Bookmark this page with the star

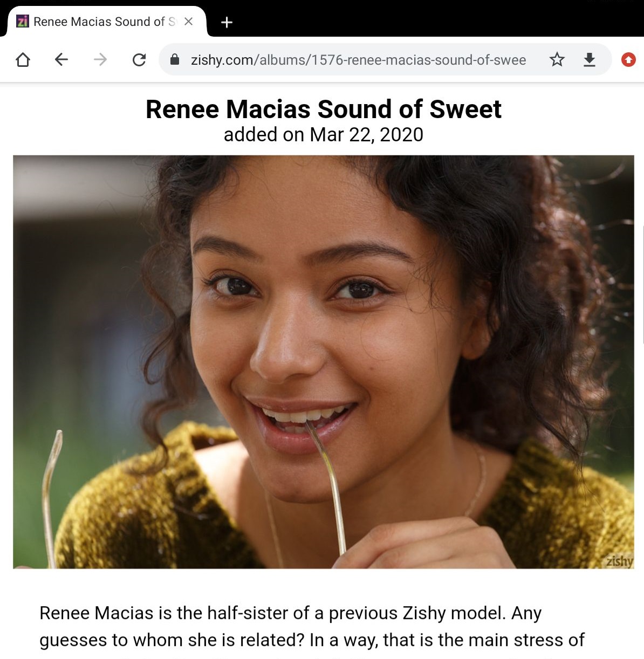click(557, 59)
